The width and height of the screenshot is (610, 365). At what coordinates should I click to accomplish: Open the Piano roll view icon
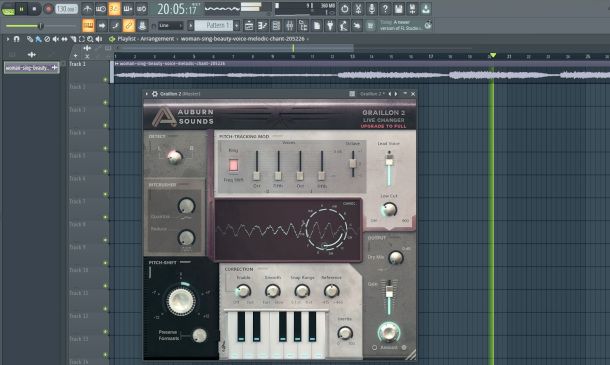(263, 26)
